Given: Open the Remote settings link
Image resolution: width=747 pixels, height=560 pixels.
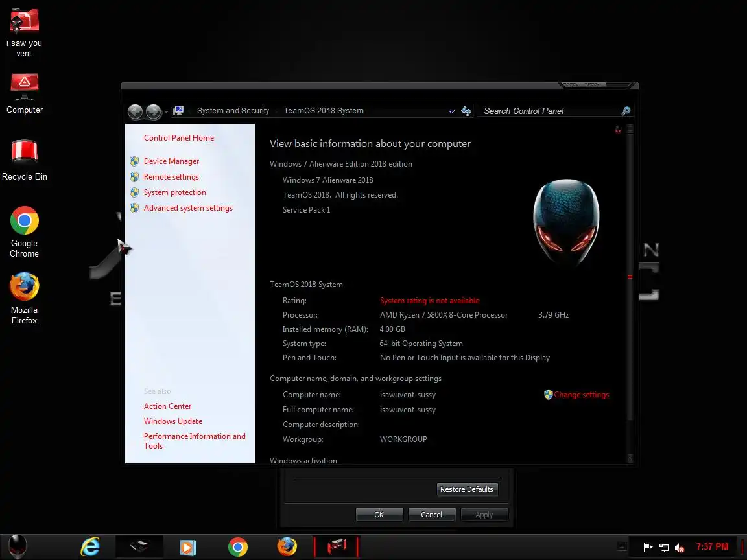Looking at the screenshot, I should [171, 177].
